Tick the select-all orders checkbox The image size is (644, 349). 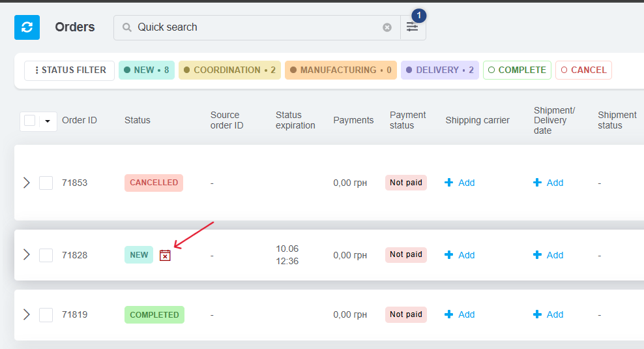pyautogui.click(x=29, y=121)
